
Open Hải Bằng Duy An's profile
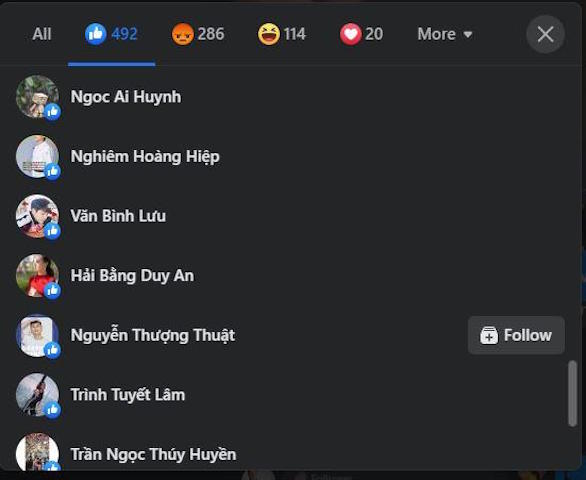(132, 276)
